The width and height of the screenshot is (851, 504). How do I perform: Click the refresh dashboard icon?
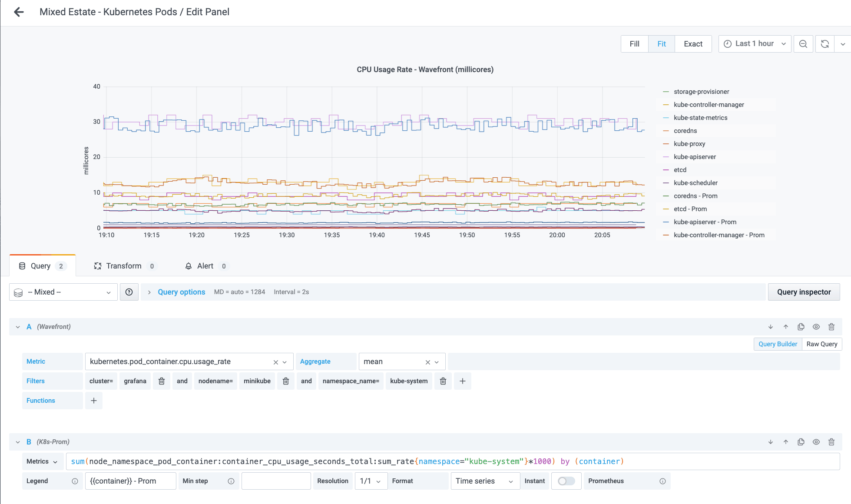[x=825, y=44]
